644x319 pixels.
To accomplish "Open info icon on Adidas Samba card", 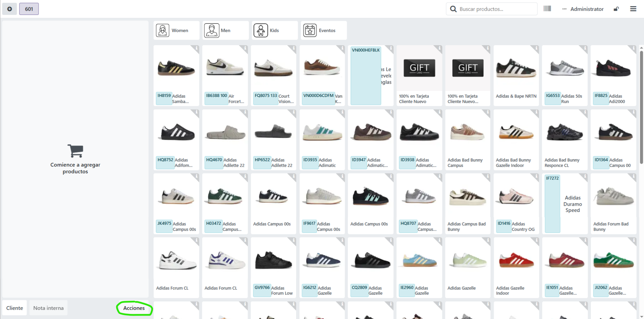I will click(196, 48).
